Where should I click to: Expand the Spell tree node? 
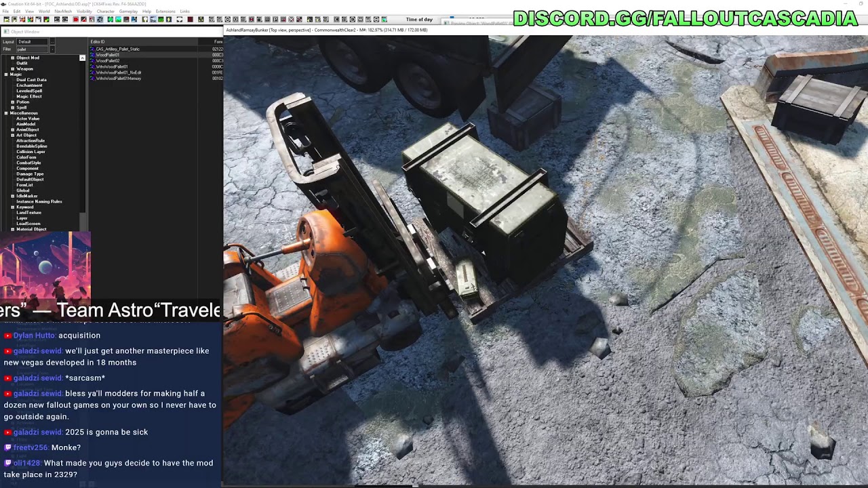(x=12, y=108)
